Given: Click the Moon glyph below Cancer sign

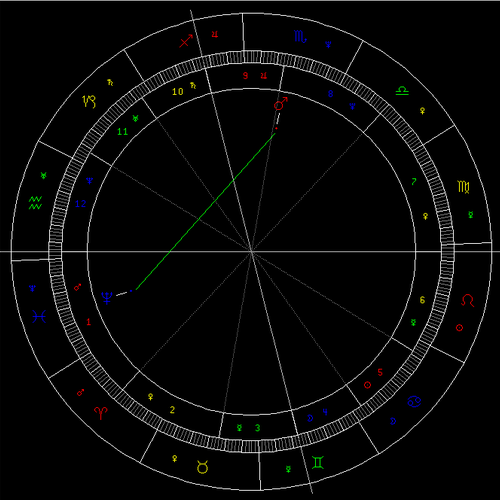Looking at the screenshot, I should coord(393,421).
